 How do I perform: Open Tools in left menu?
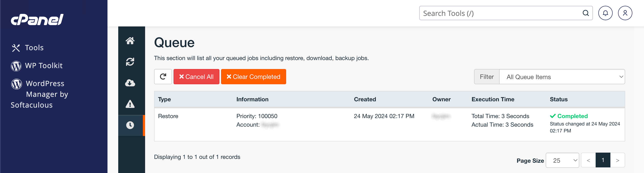tap(34, 48)
